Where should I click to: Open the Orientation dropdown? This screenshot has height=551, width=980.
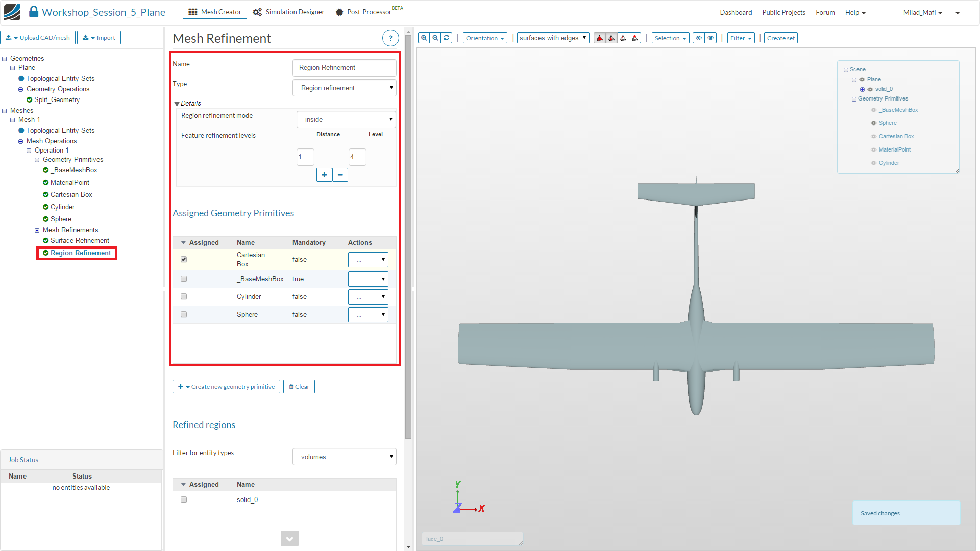[485, 38]
